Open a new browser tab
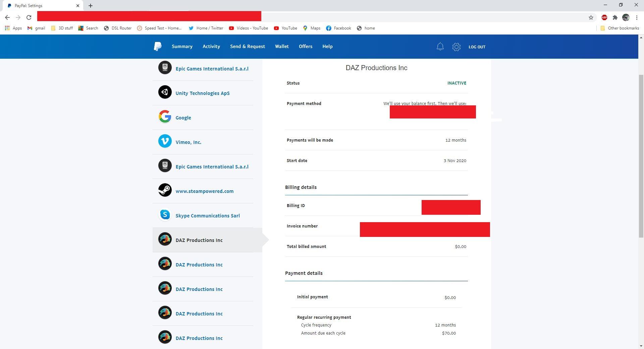This screenshot has width=644, height=349. pyautogui.click(x=91, y=6)
